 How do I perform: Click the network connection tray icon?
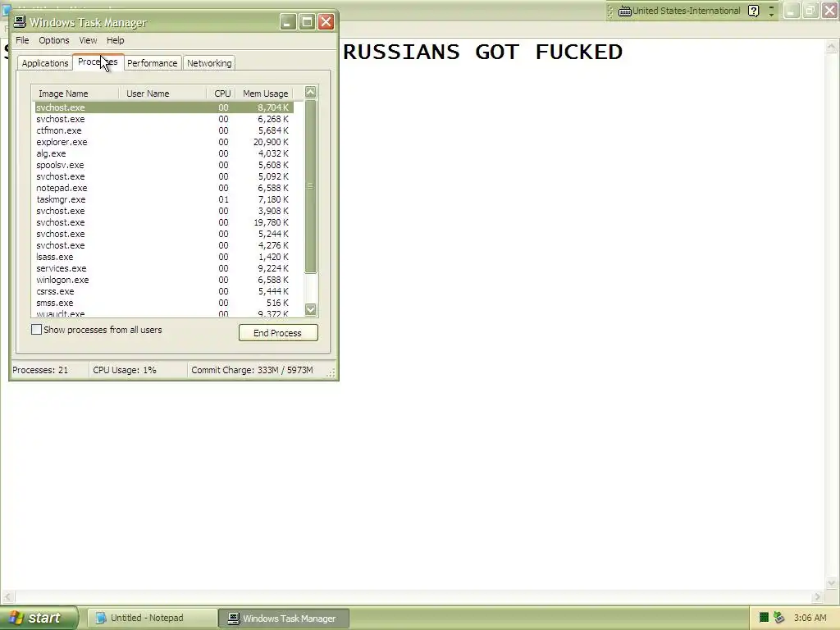point(779,618)
